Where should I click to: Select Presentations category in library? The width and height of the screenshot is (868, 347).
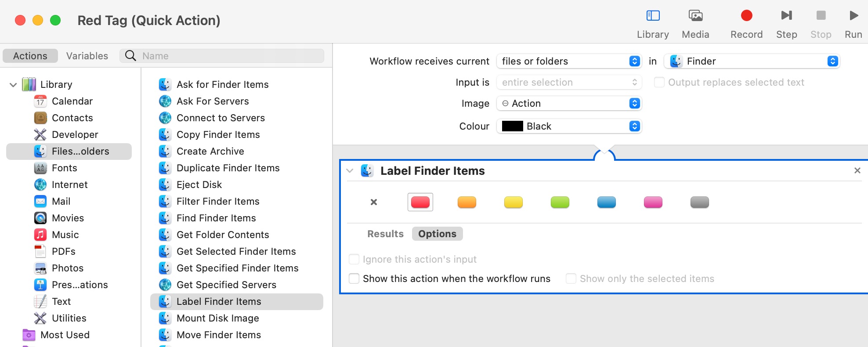pyautogui.click(x=80, y=285)
